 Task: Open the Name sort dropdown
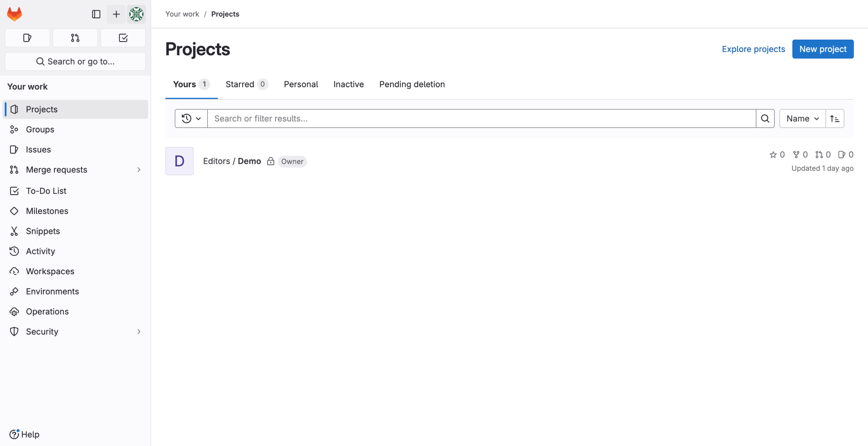pos(802,118)
